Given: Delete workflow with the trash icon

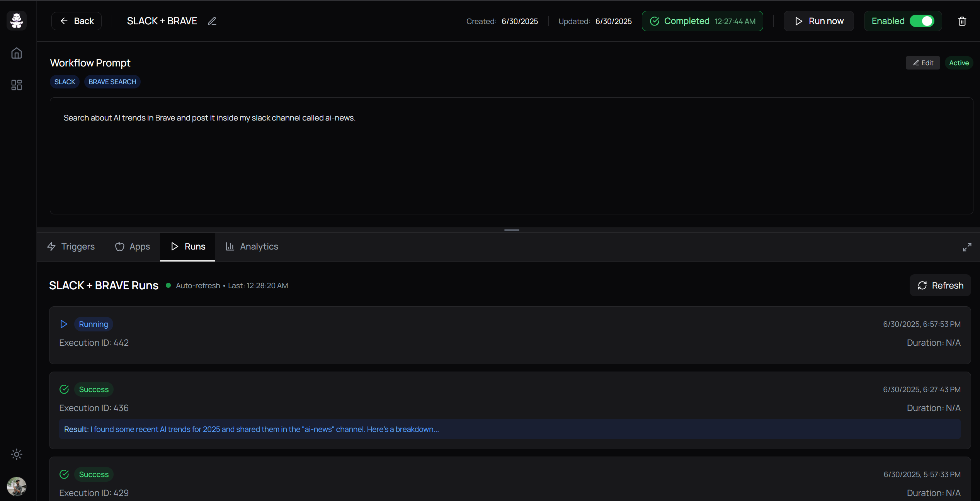Looking at the screenshot, I should coord(962,21).
